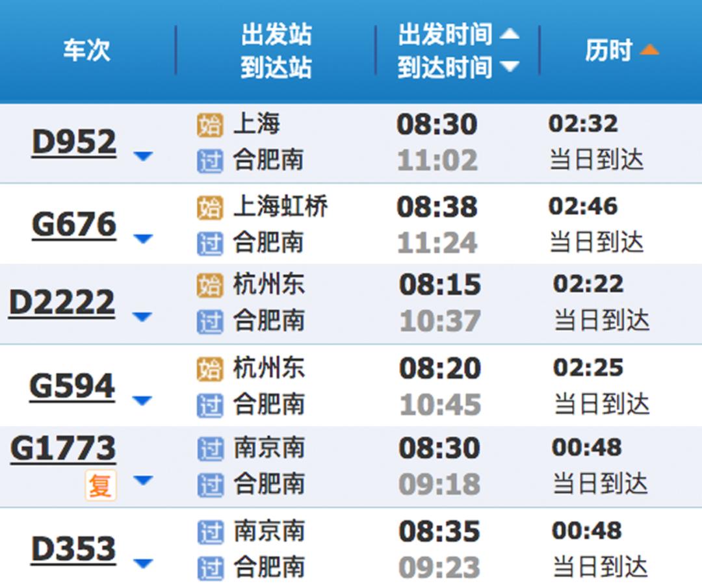Click the 车次 column header

pyautogui.click(x=87, y=50)
